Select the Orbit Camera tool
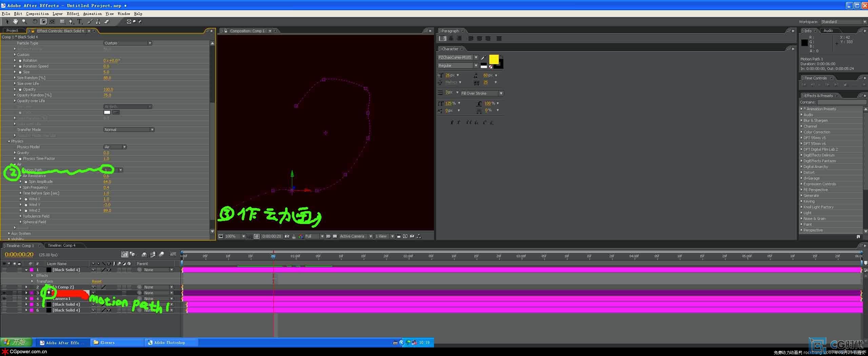Viewport: 868px width, 356px height. tap(43, 21)
